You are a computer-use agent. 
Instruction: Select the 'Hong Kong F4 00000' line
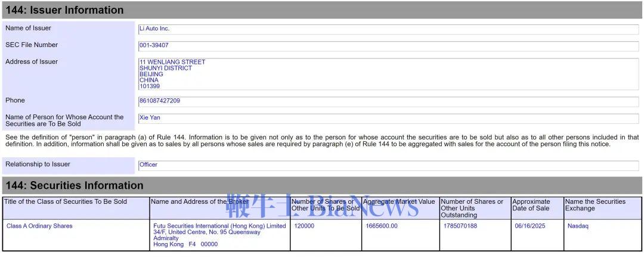tap(185, 244)
